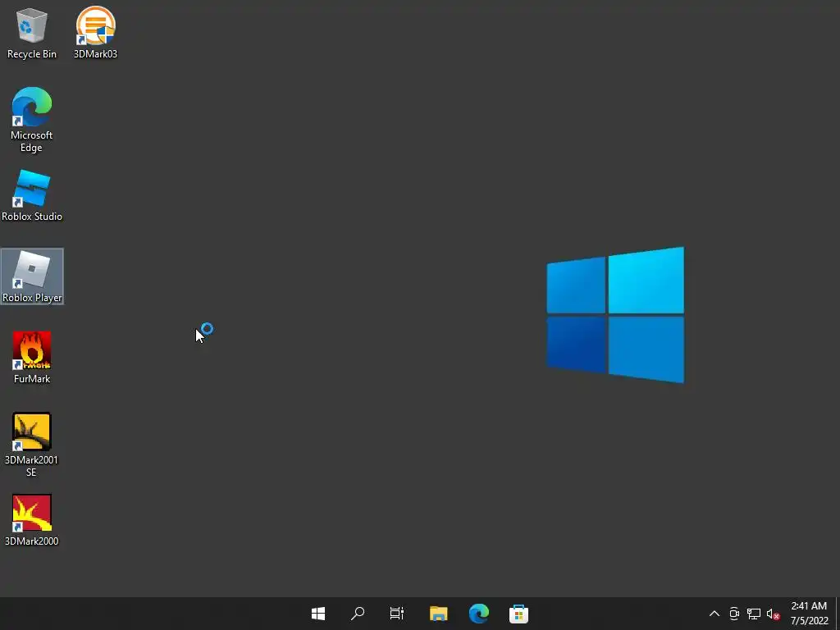This screenshot has height=630, width=840.
Task: Open Task View from the taskbar
Action: pyautogui.click(x=397, y=614)
